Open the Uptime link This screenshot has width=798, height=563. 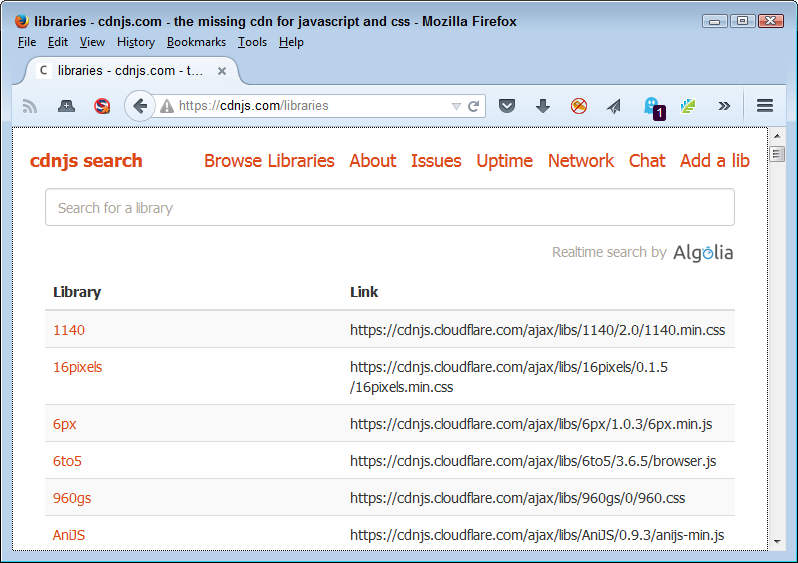(x=504, y=161)
